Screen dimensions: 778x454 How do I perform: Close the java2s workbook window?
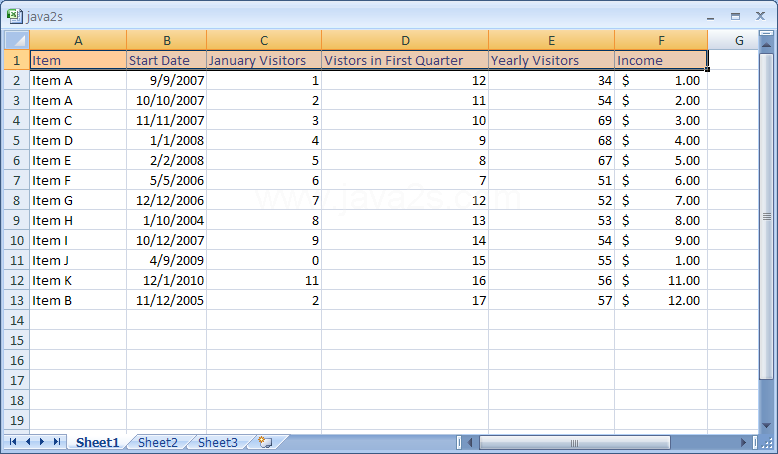pyautogui.click(x=760, y=16)
